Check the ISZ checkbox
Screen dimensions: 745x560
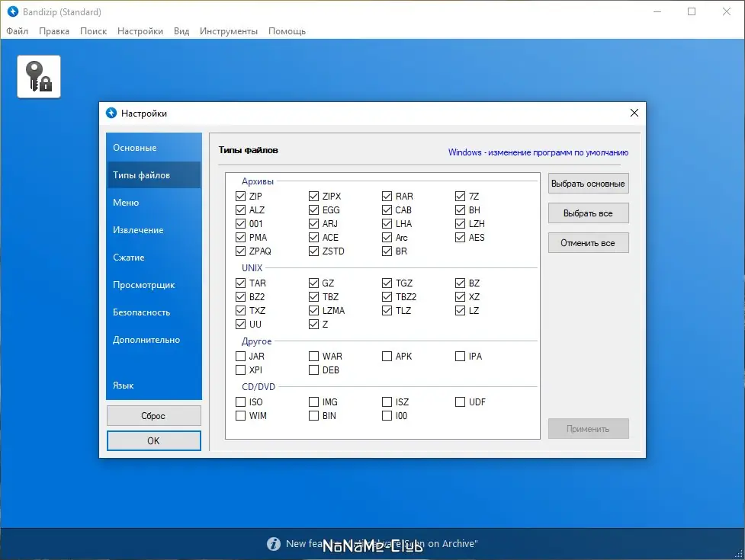[x=387, y=402]
